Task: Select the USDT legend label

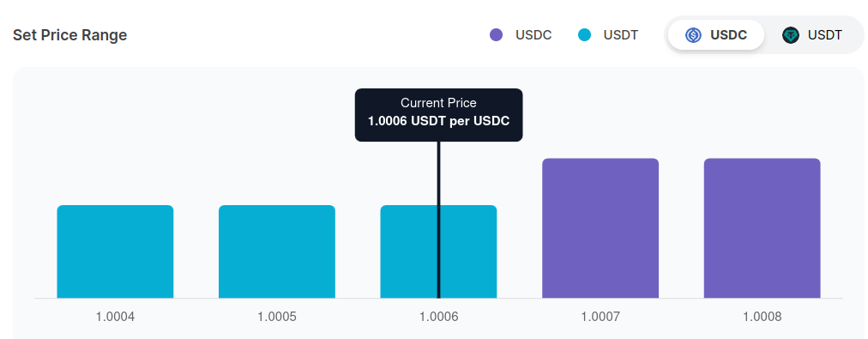Action: [621, 35]
